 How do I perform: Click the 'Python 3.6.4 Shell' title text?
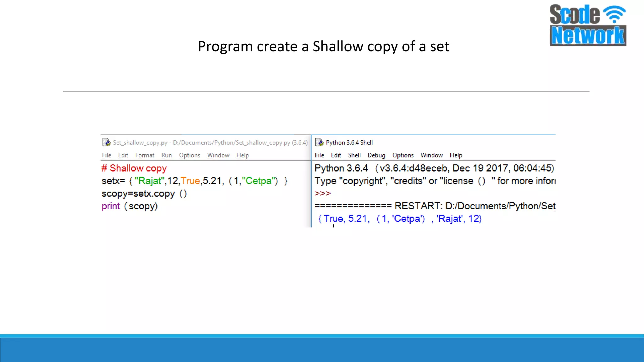(349, 143)
